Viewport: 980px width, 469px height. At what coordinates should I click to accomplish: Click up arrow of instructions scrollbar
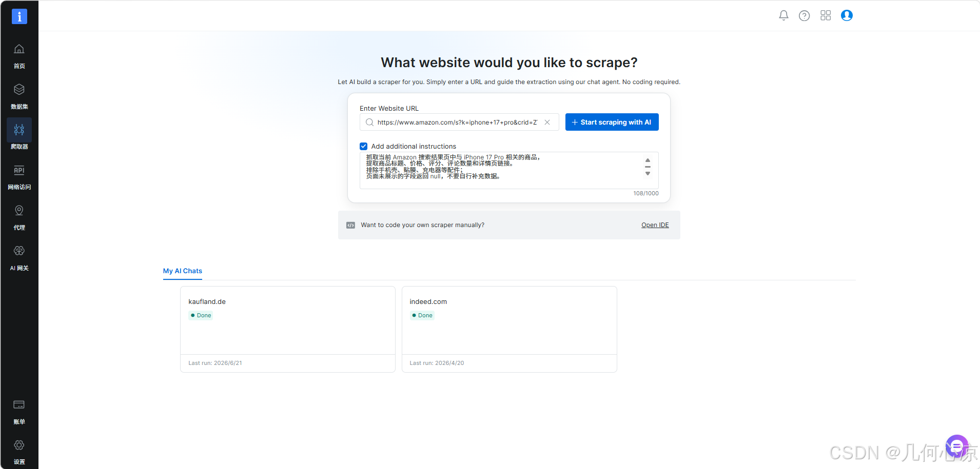648,160
